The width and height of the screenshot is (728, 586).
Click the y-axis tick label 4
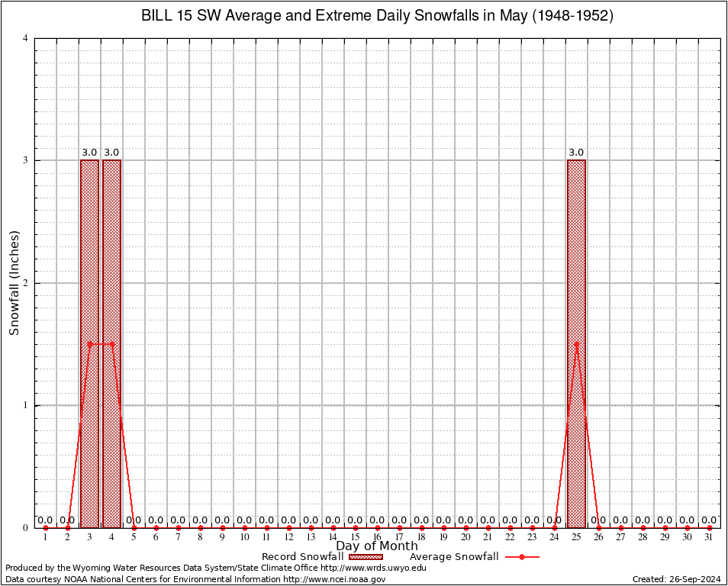coord(26,38)
